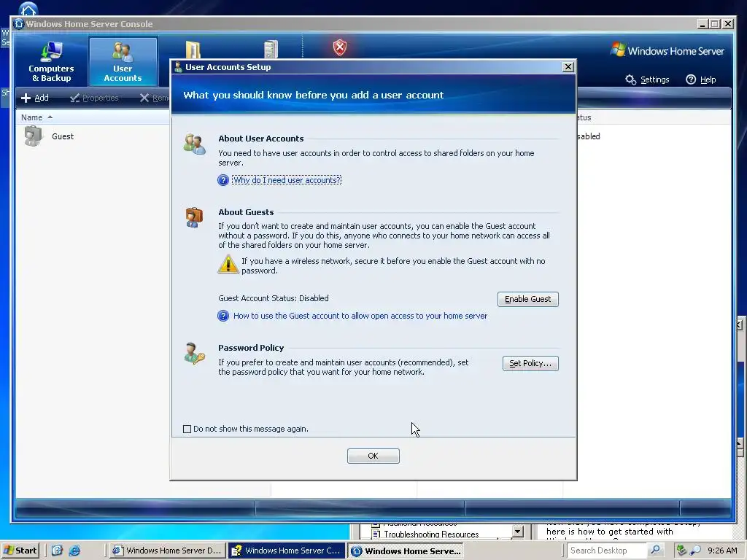Click the Set Policy... button
The image size is (747, 560).
(530, 363)
